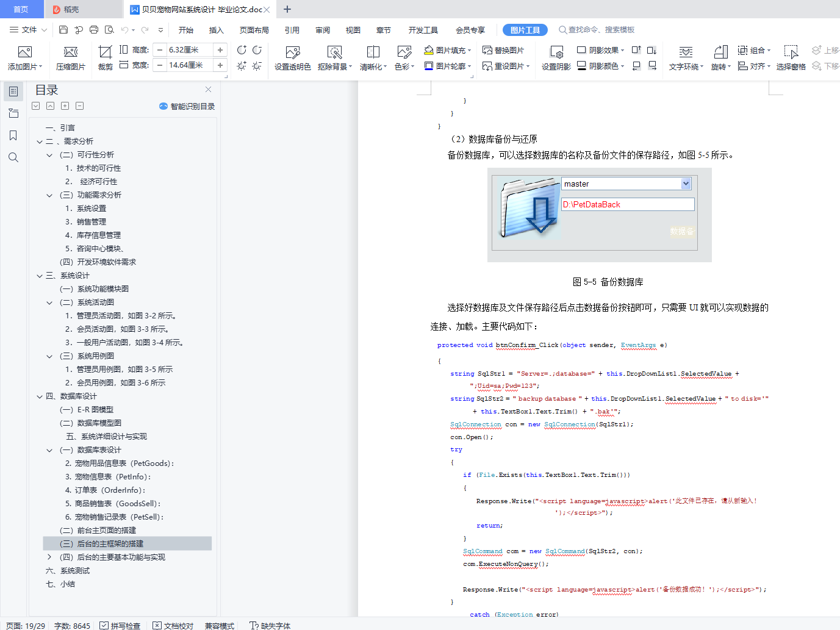This screenshot has width=840, height=630.
Task: Switch to the 插入 ribbon tab
Action: pos(217,30)
